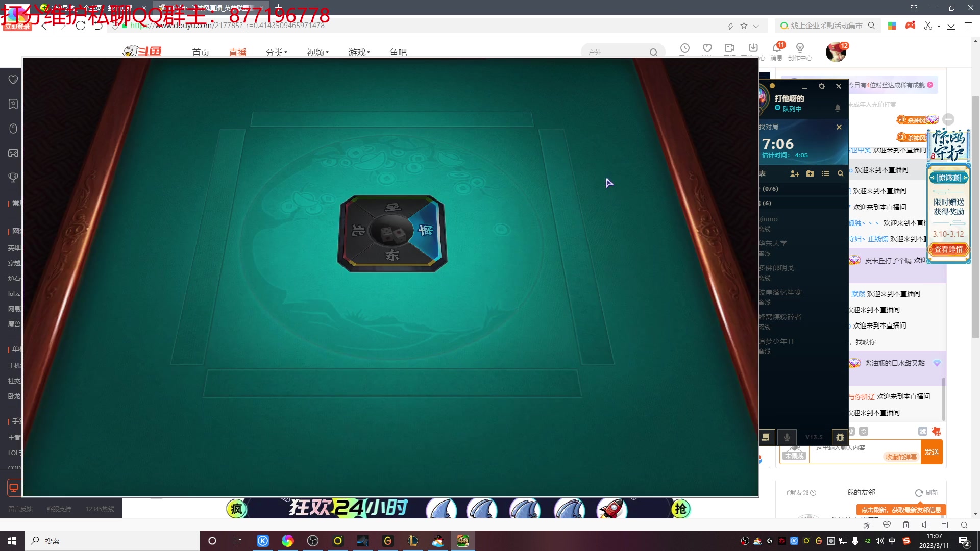This screenshot has height=551, width=980.
Task: Open friend list view options icon
Action: point(825,173)
